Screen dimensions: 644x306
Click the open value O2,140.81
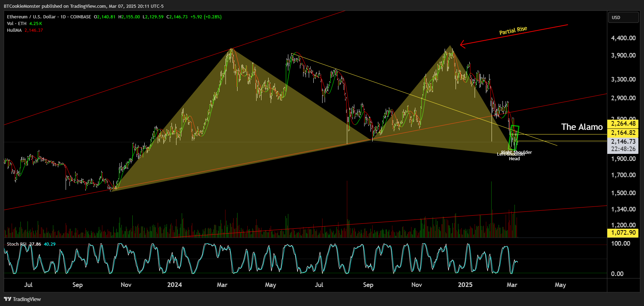(x=104, y=17)
